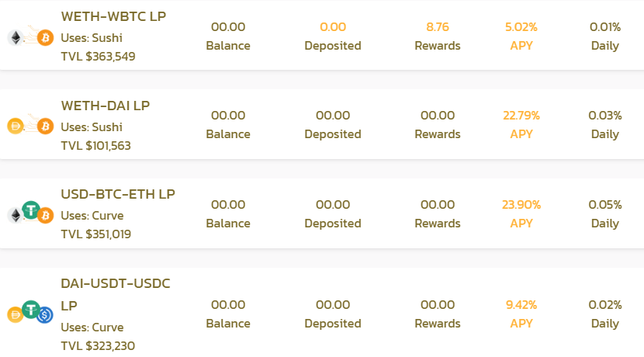Click the 8.76 Rewards amount
The width and height of the screenshot is (644, 357).
click(438, 27)
